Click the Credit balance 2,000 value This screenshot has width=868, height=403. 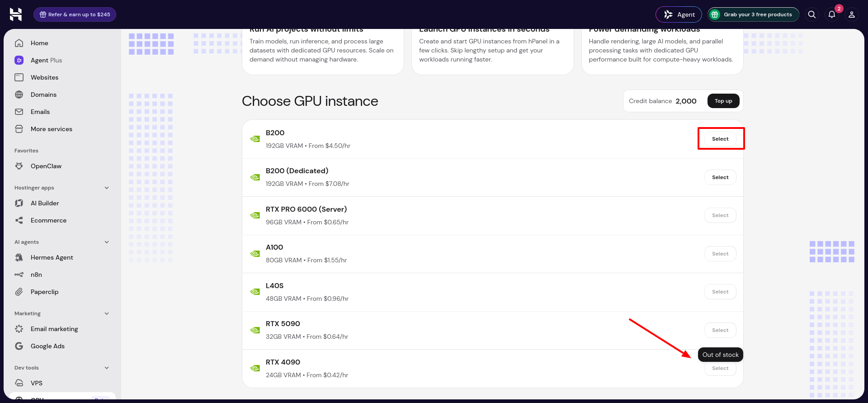point(686,101)
